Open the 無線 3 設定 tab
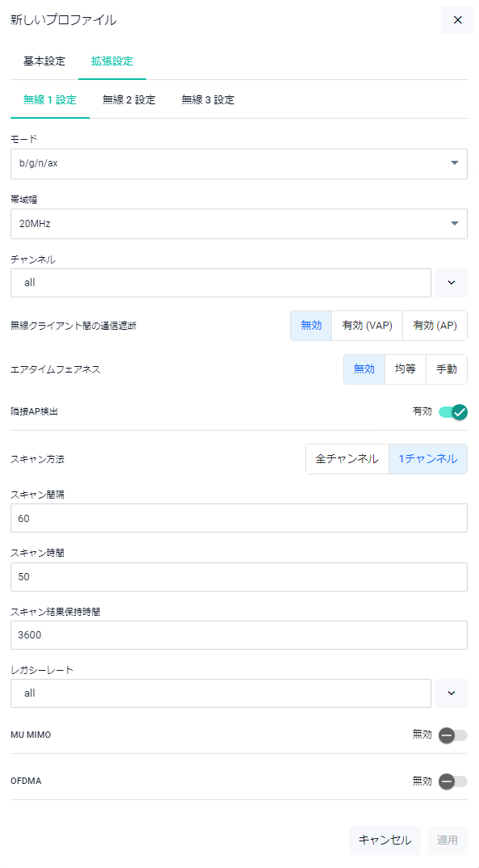This screenshot has height=868, width=479. coord(208,99)
